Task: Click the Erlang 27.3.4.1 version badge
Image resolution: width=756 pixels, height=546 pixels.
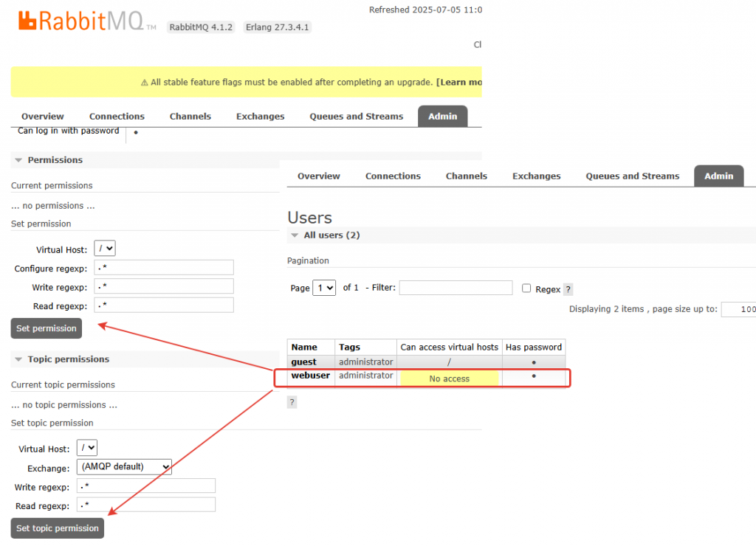Action: [x=278, y=27]
